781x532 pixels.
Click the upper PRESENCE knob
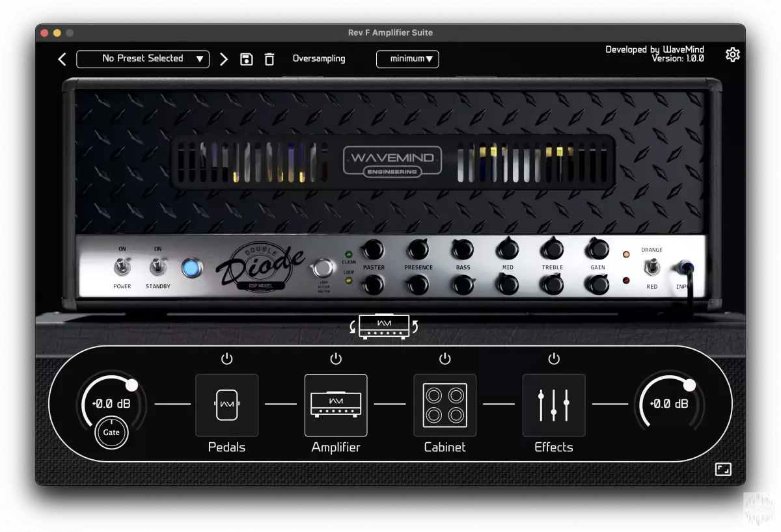418,249
